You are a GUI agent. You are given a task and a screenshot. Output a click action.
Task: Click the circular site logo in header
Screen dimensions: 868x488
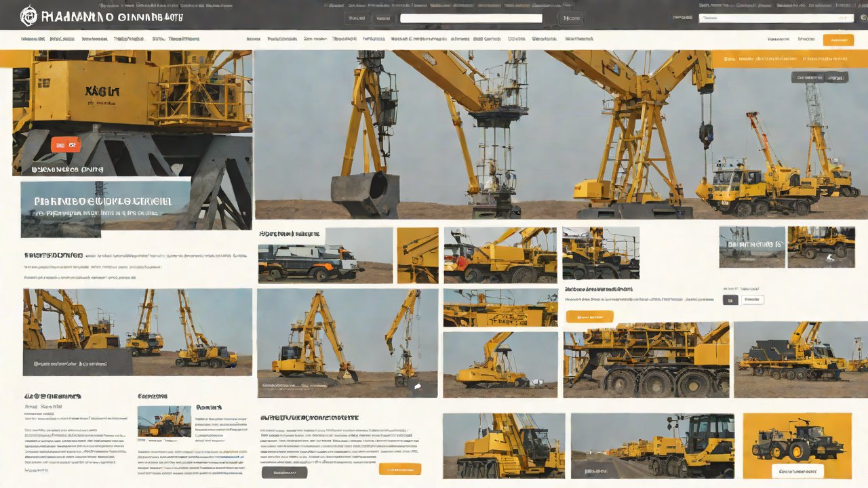(x=29, y=16)
